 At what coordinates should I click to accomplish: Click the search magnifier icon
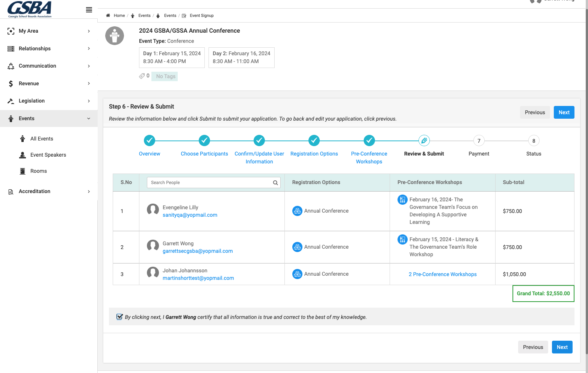[275, 183]
